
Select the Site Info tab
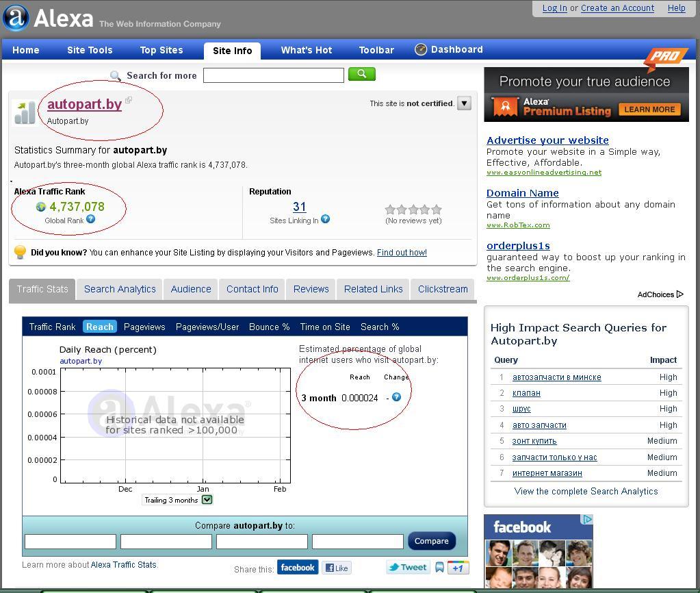232,51
